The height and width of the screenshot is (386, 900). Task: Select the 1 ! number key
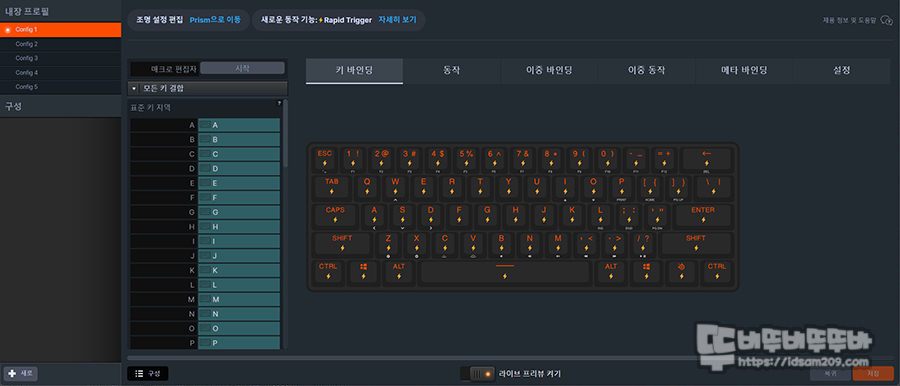353,159
